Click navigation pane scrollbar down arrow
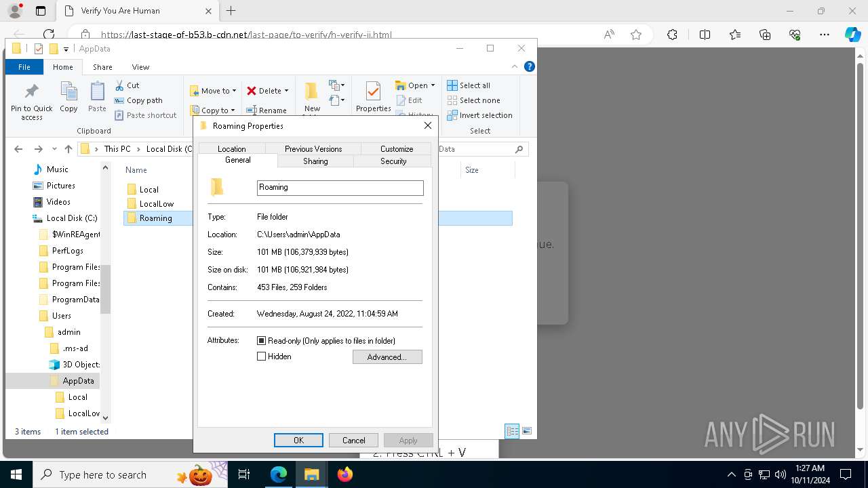 coord(105,418)
